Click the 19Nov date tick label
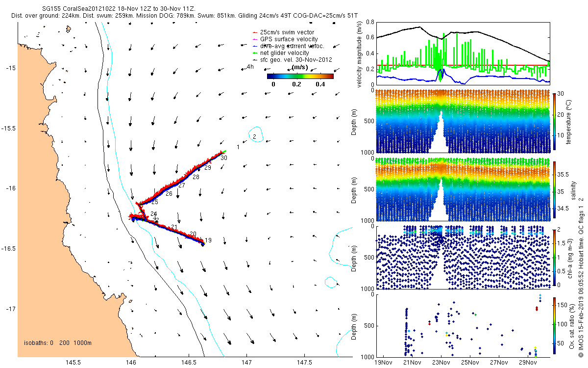 (383, 363)
